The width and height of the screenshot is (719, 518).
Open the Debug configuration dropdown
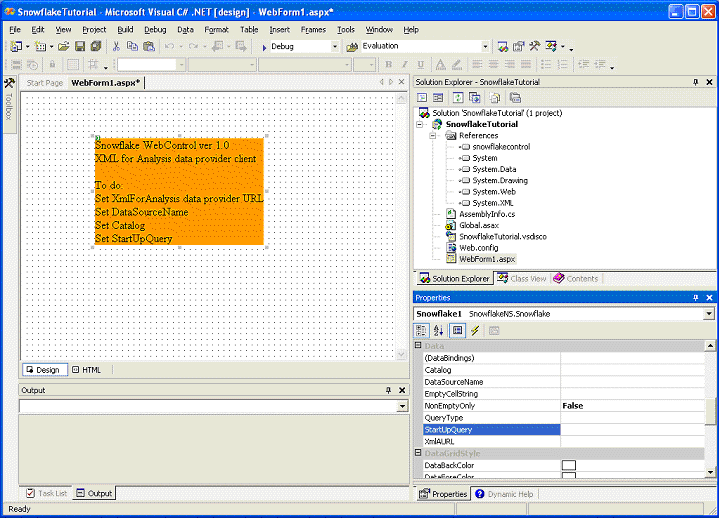tap(335, 46)
